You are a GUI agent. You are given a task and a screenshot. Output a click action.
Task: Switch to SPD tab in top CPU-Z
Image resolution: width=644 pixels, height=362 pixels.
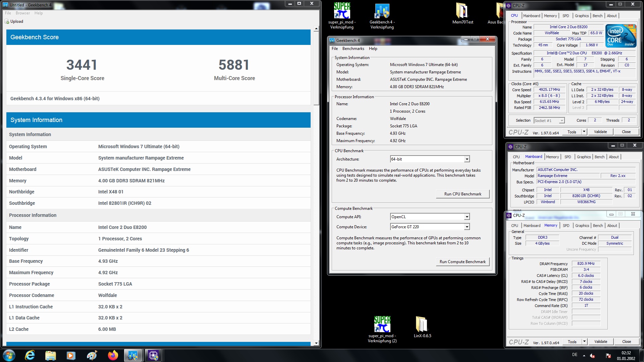(566, 16)
